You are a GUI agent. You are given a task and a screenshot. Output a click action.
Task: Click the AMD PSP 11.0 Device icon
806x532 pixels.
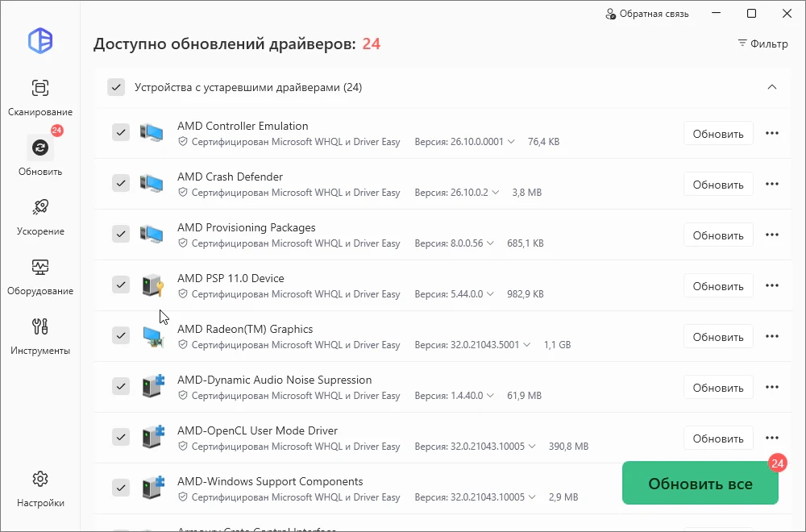click(x=152, y=285)
